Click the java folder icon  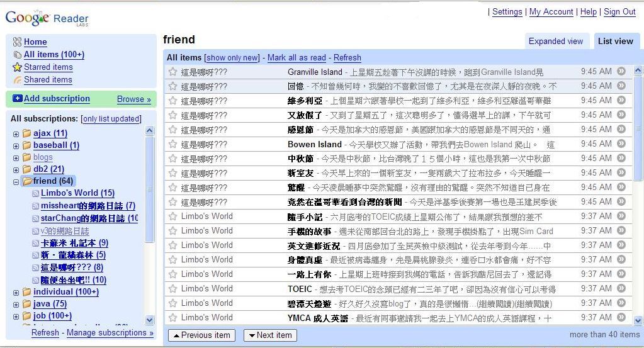click(27, 304)
